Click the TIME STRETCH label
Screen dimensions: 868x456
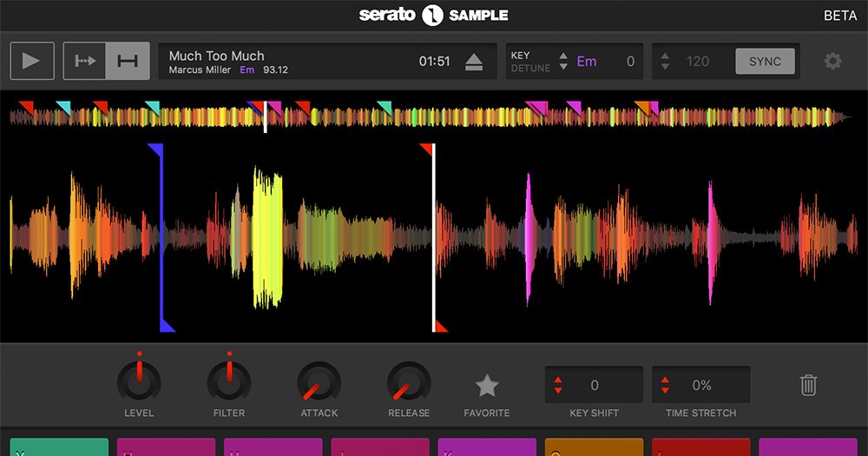(x=700, y=413)
